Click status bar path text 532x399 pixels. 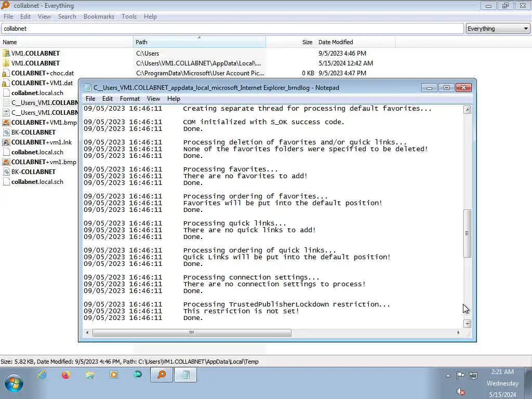point(191,362)
